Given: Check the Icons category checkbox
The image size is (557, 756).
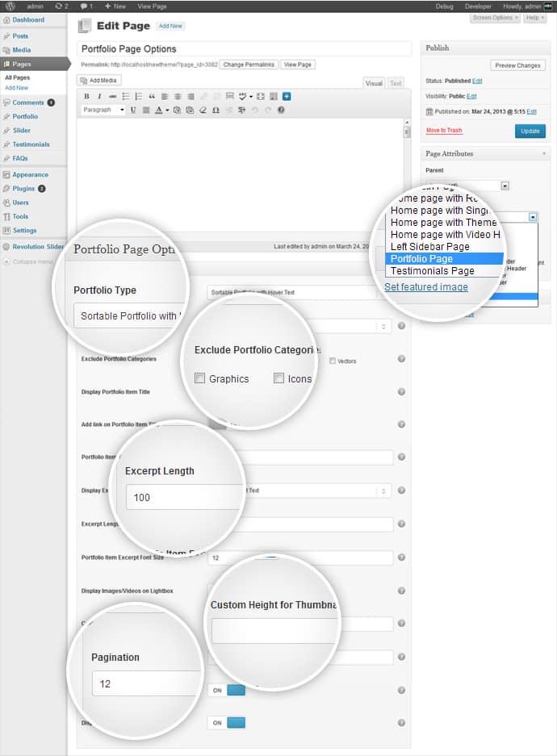Looking at the screenshot, I should (x=278, y=378).
